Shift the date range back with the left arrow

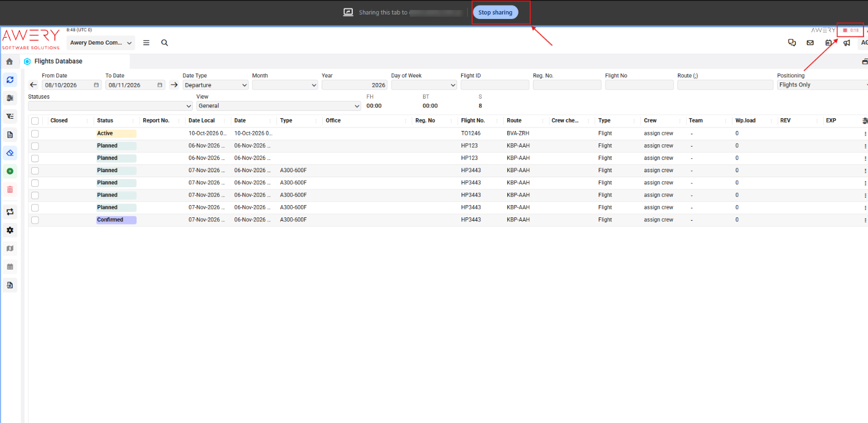click(33, 85)
